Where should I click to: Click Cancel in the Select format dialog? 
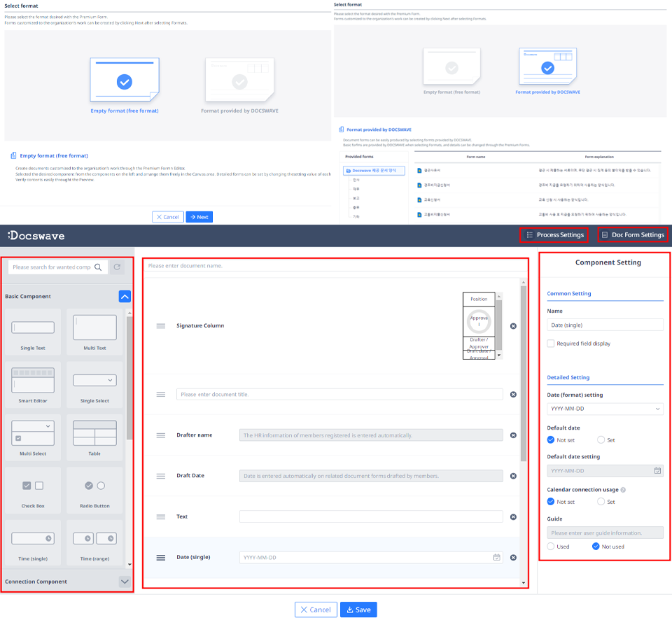pos(167,217)
